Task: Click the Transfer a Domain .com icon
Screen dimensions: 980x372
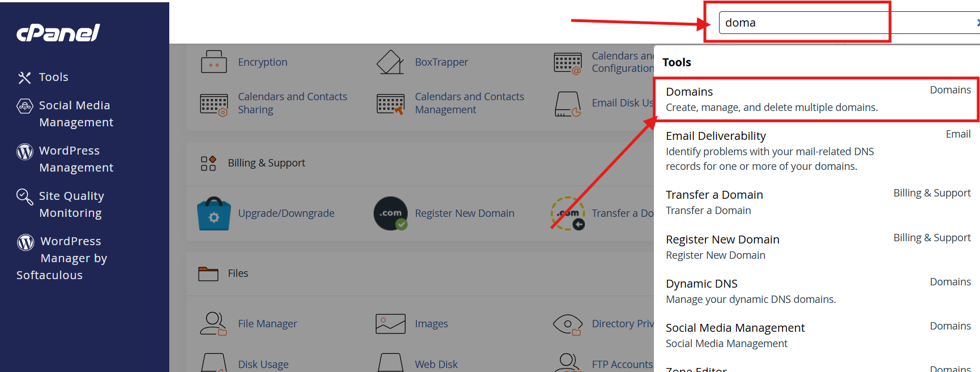Action: (568, 213)
